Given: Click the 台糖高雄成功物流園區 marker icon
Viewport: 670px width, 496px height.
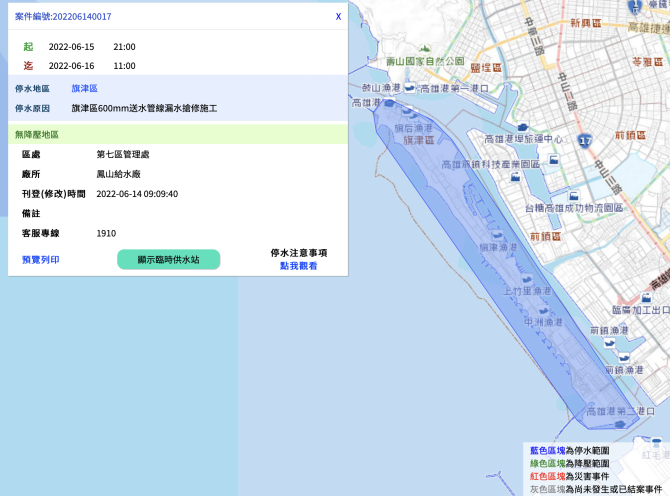Looking at the screenshot, I should pos(573,196).
